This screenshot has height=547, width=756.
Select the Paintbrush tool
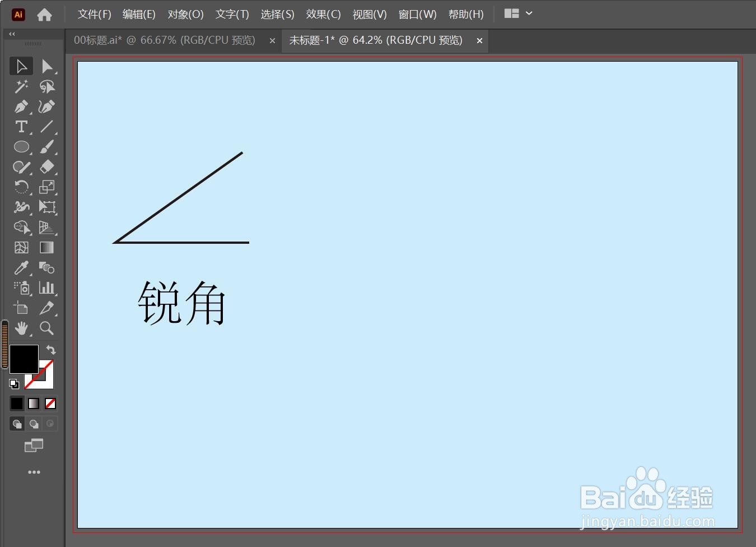(47, 147)
